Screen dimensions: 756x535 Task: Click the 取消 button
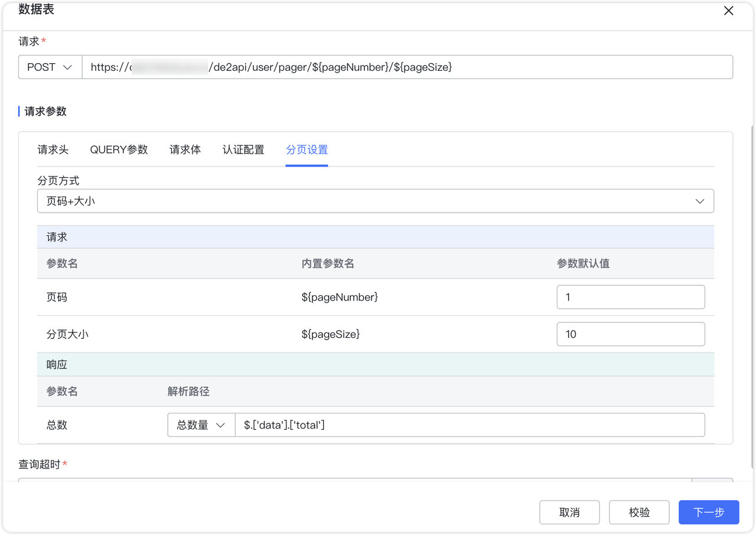(x=569, y=513)
